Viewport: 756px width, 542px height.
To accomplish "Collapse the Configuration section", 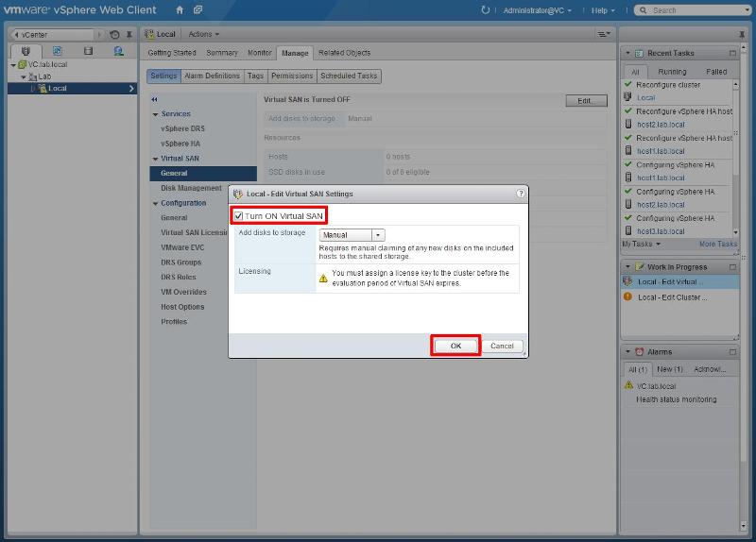I will (x=155, y=203).
